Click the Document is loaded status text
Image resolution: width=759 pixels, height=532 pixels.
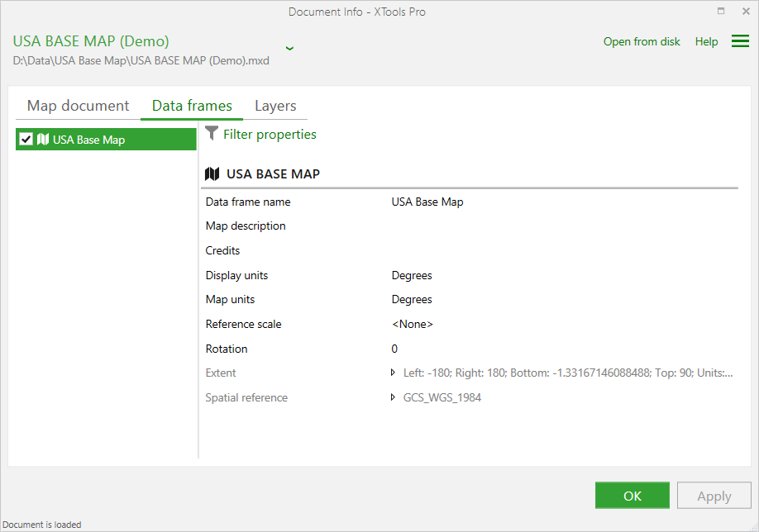point(42,525)
